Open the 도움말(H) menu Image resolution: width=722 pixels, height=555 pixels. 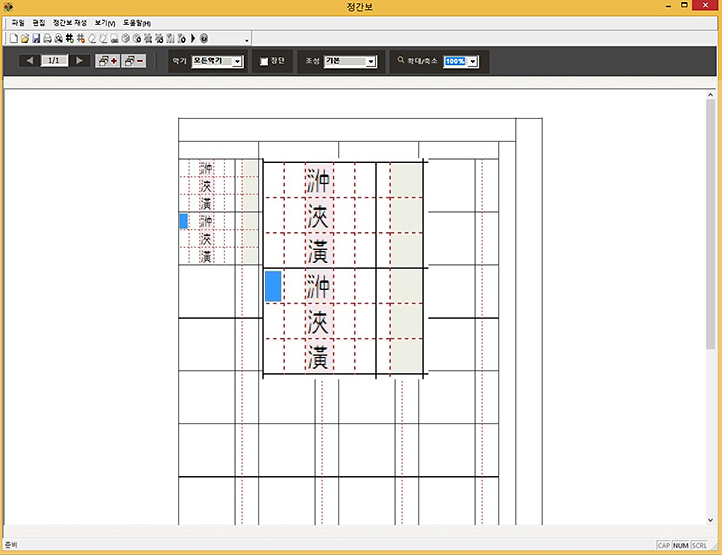point(137,23)
